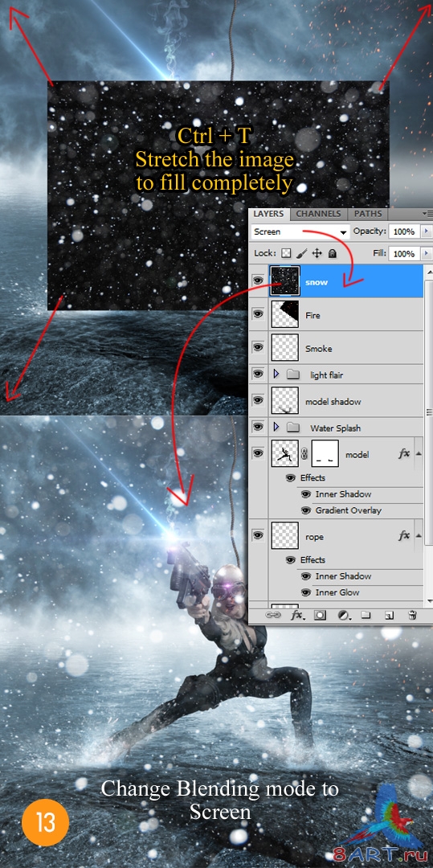
Task: Click the add layer mask icon
Action: coord(320,615)
